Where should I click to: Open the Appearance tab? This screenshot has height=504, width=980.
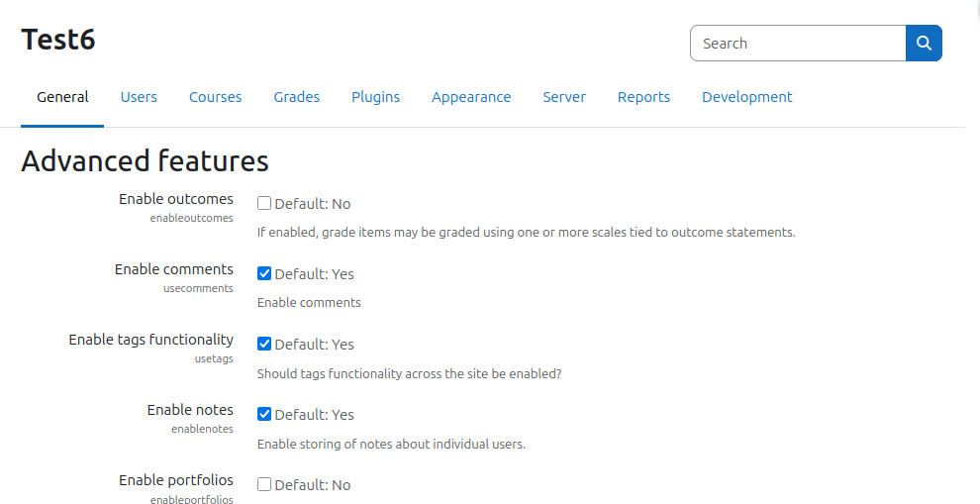tap(471, 97)
